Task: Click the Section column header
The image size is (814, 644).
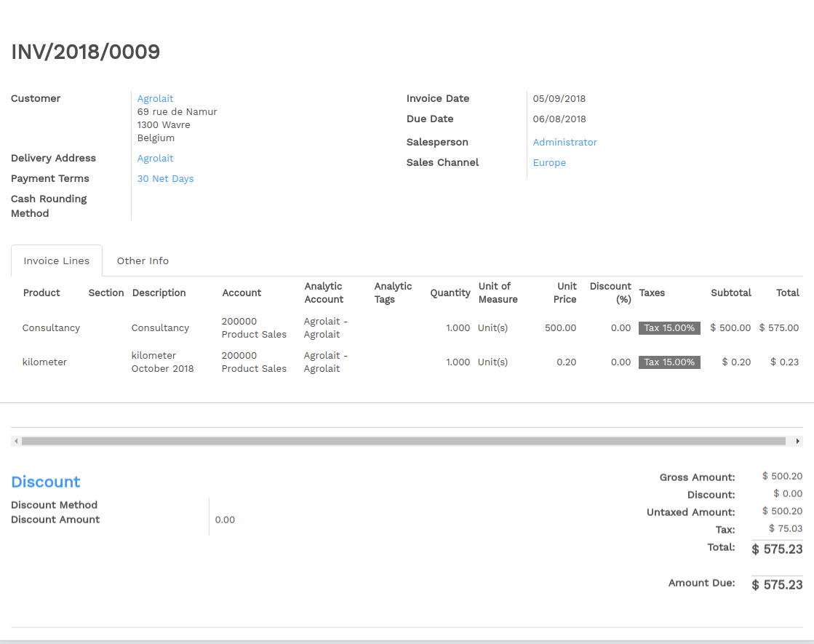Action: coord(106,293)
